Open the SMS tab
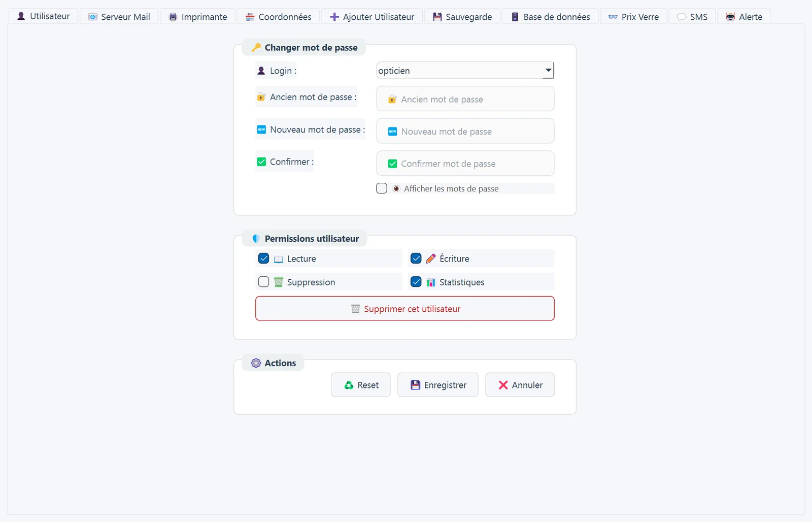Viewport: 812px width, 522px height. click(x=692, y=17)
